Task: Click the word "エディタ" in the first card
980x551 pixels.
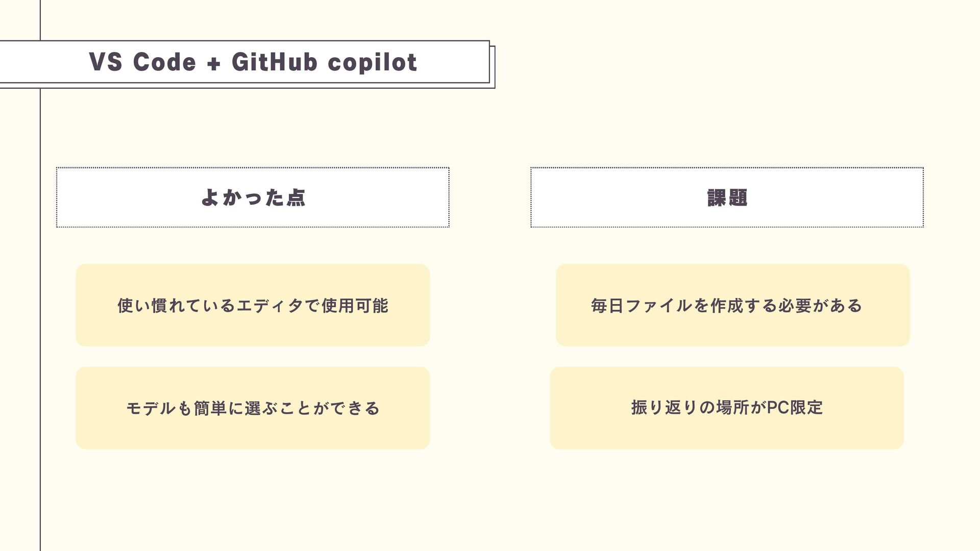Action: 270,306
